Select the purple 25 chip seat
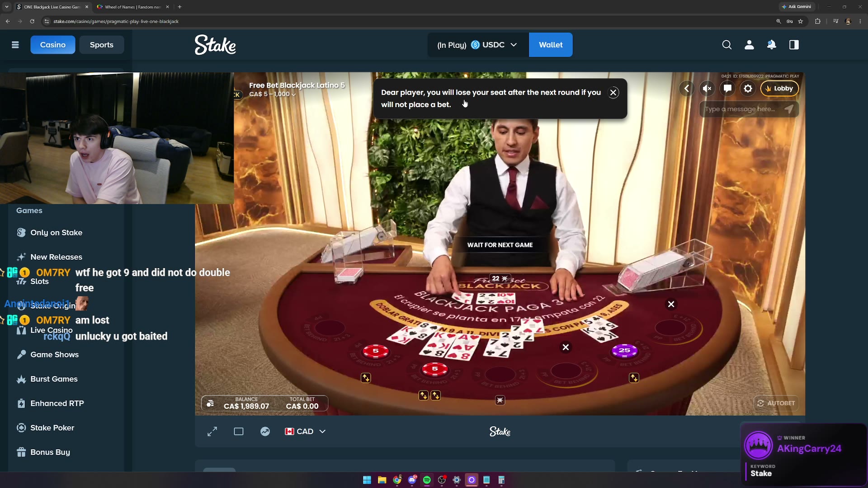Screen dimensions: 868x488 pyautogui.click(x=624, y=350)
